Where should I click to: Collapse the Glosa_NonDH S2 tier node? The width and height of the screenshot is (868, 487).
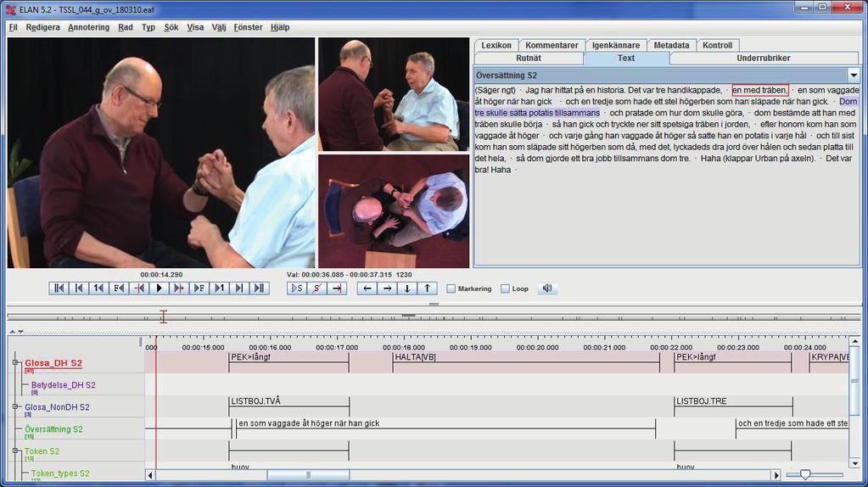pos(15,406)
